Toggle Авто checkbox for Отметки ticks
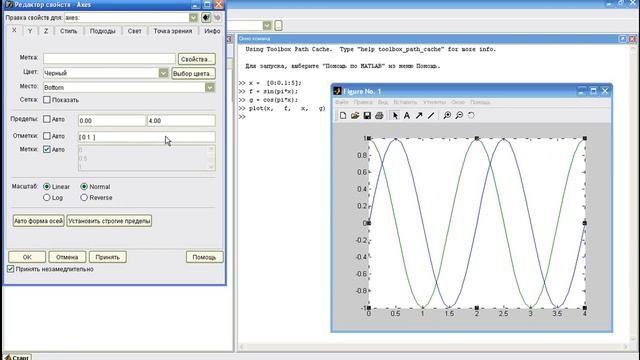Screen dimensions: 640x360 pos(47,136)
